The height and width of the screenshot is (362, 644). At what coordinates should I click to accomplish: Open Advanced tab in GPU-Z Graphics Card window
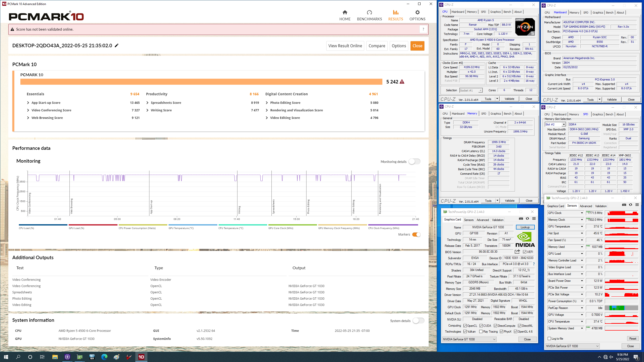(483, 220)
